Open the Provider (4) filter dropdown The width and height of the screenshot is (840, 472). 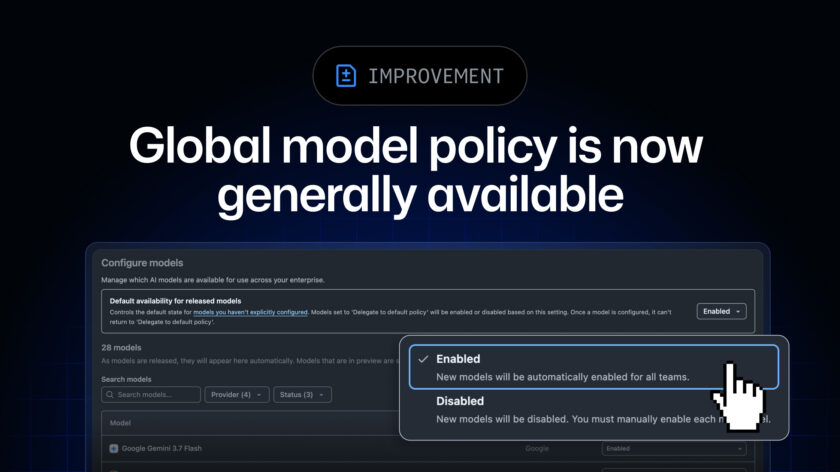coord(236,395)
